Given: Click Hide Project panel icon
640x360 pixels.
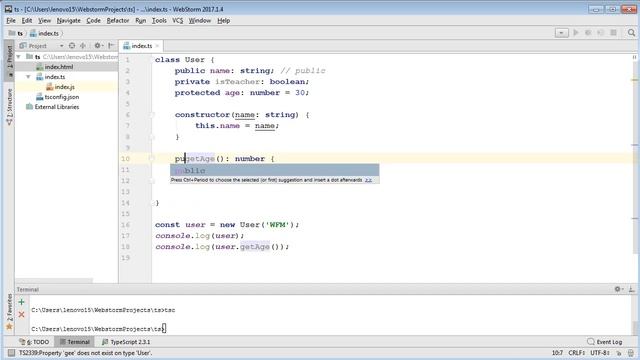Looking at the screenshot, I should (x=111, y=46).
